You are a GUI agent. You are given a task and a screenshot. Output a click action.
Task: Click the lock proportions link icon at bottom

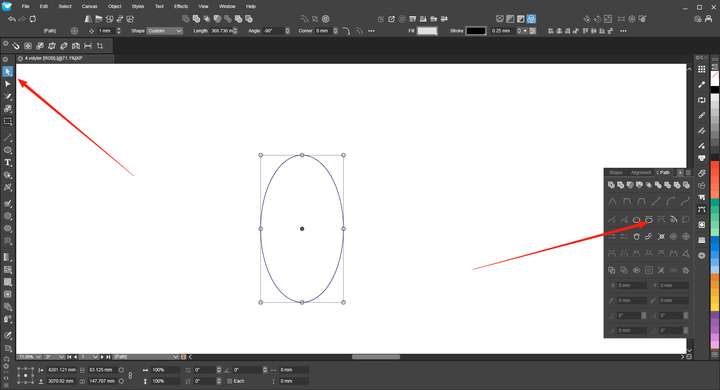point(130,375)
